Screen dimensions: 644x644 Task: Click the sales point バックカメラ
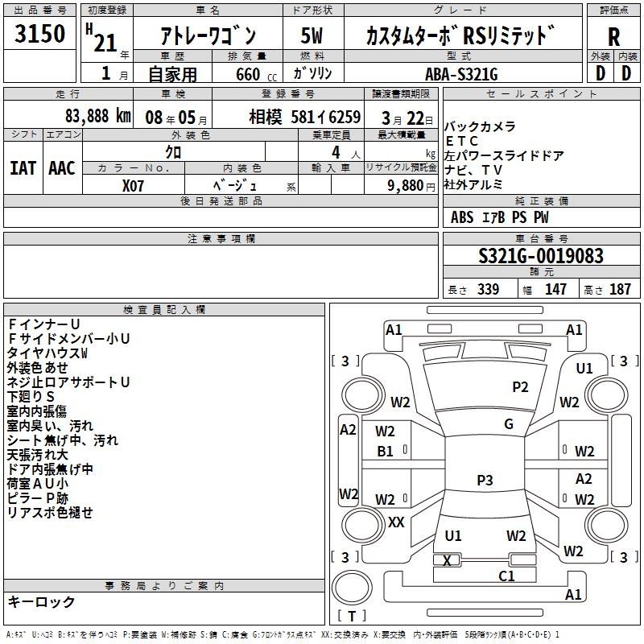pos(480,126)
